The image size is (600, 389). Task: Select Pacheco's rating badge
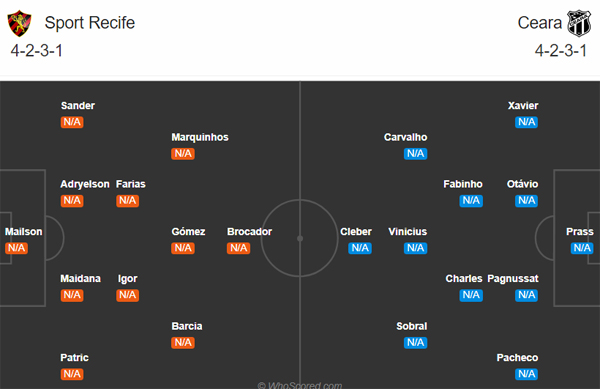tap(527, 374)
